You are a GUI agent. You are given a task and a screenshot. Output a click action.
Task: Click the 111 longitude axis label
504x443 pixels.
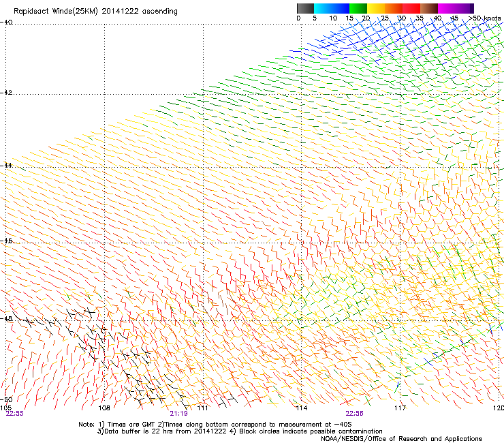click(202, 408)
